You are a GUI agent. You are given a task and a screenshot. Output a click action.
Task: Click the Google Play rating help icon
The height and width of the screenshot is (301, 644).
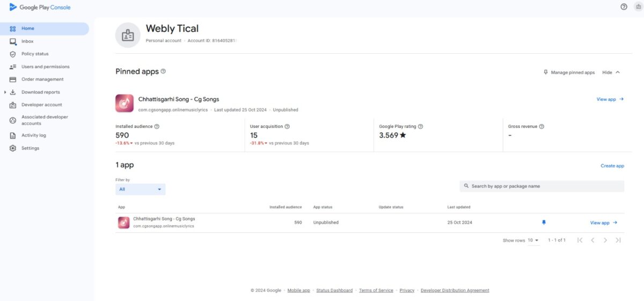(x=420, y=127)
